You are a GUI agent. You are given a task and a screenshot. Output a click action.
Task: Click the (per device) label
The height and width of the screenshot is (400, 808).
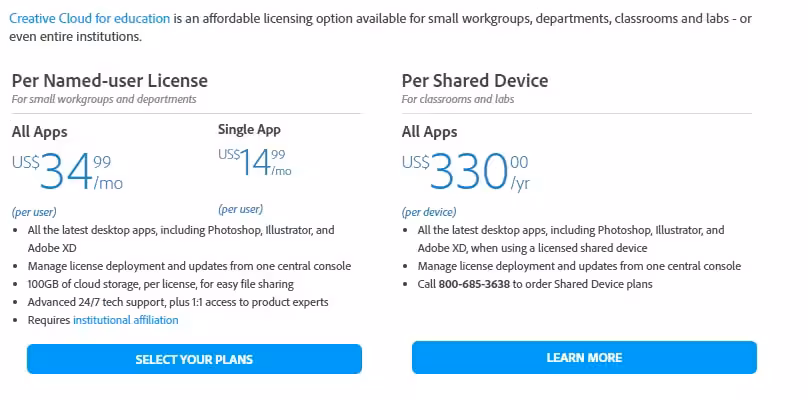[x=428, y=212]
